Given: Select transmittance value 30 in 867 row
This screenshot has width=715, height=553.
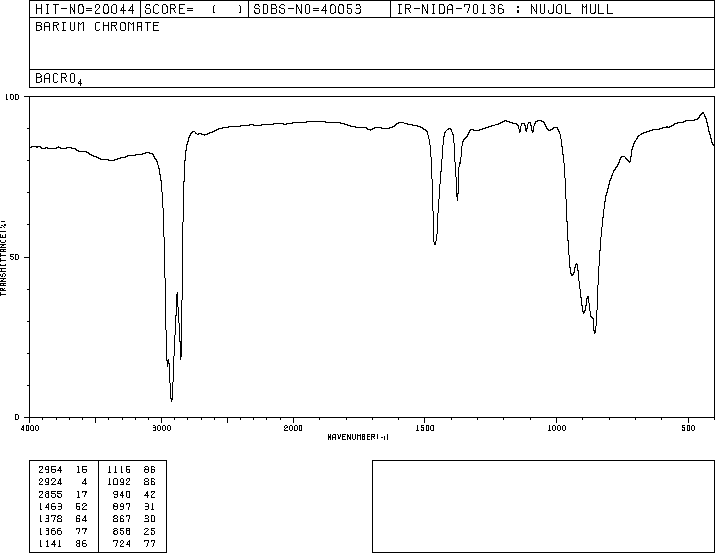Looking at the screenshot, I should coord(150,519).
